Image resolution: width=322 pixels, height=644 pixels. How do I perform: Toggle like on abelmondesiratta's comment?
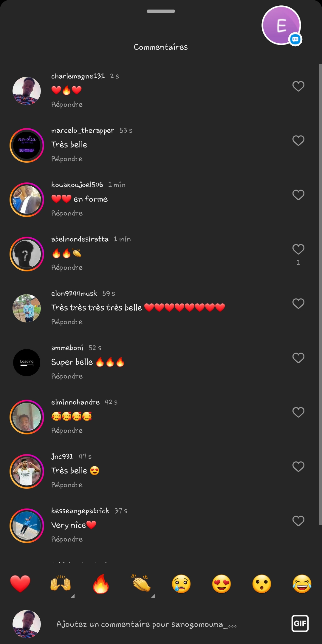tap(298, 249)
